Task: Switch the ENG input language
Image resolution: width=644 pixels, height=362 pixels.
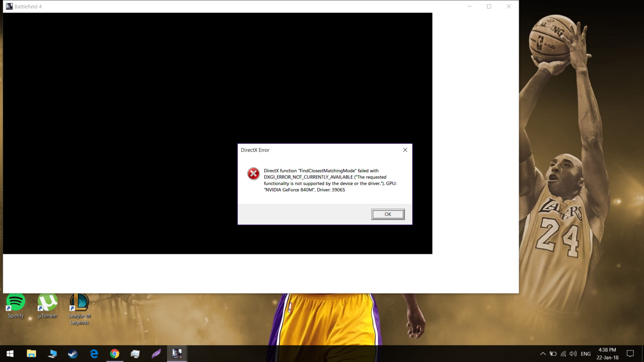Action: 586,354
